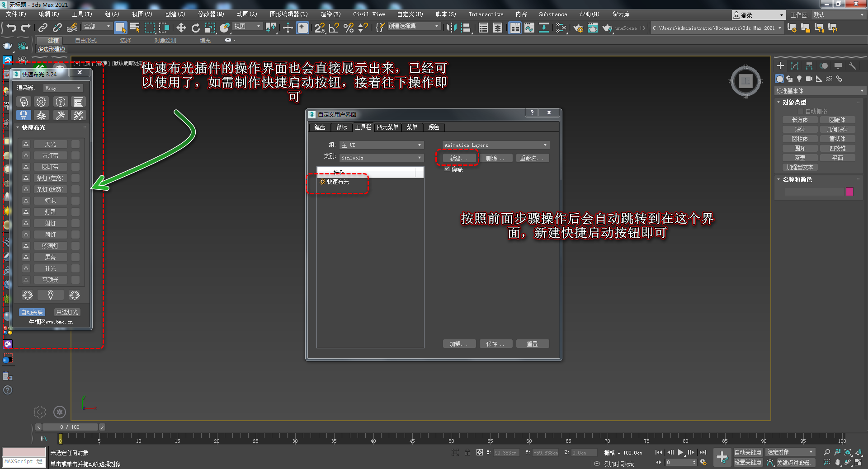Switch to the 四元菜单 tab
This screenshot has height=469, width=868.
[387, 127]
